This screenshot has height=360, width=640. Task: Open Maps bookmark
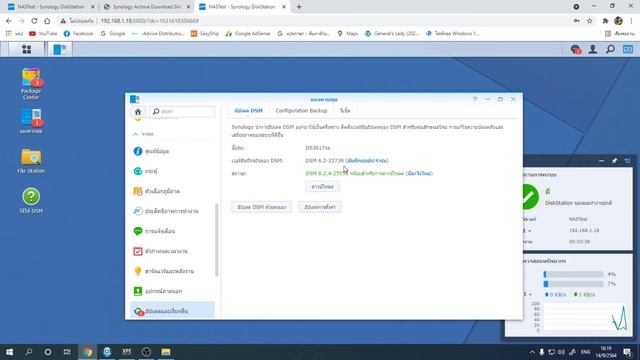pyautogui.click(x=348, y=33)
